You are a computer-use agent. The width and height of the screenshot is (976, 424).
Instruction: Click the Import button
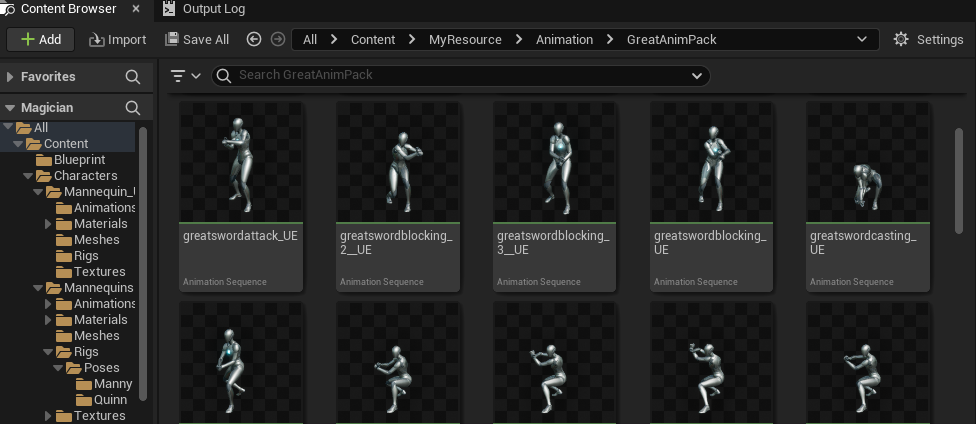click(118, 39)
